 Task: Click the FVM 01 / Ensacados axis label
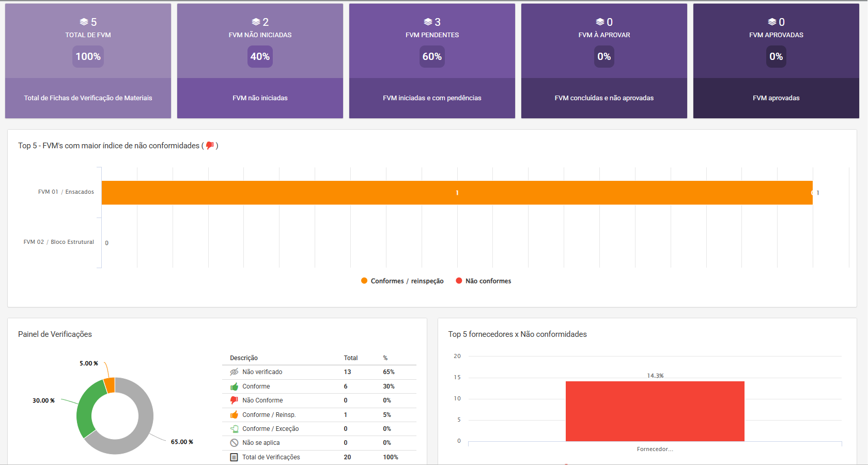coord(66,192)
